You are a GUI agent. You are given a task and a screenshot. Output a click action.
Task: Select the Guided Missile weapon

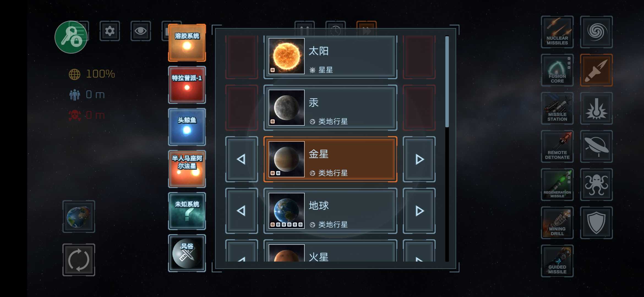557,261
